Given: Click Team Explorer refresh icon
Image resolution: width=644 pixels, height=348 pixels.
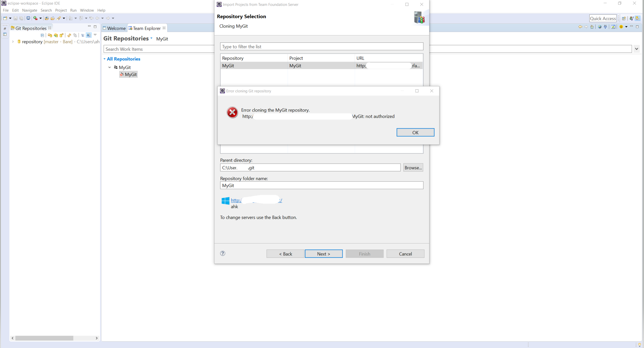Looking at the screenshot, I should click(613, 27).
